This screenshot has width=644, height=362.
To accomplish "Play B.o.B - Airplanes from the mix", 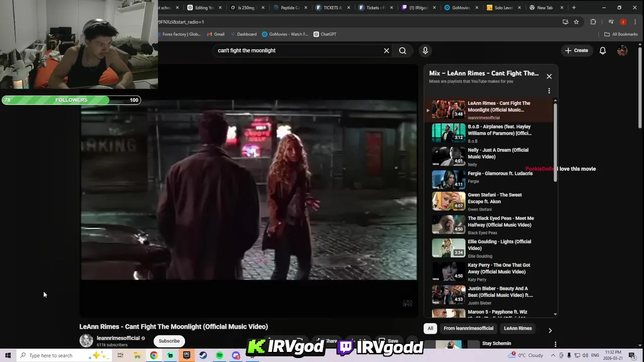I will tap(489, 133).
